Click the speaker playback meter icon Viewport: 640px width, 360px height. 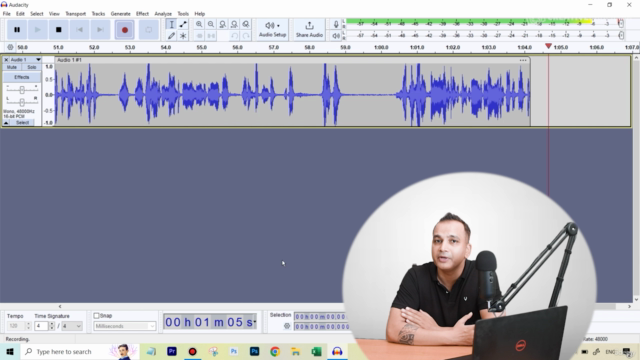(336, 36)
